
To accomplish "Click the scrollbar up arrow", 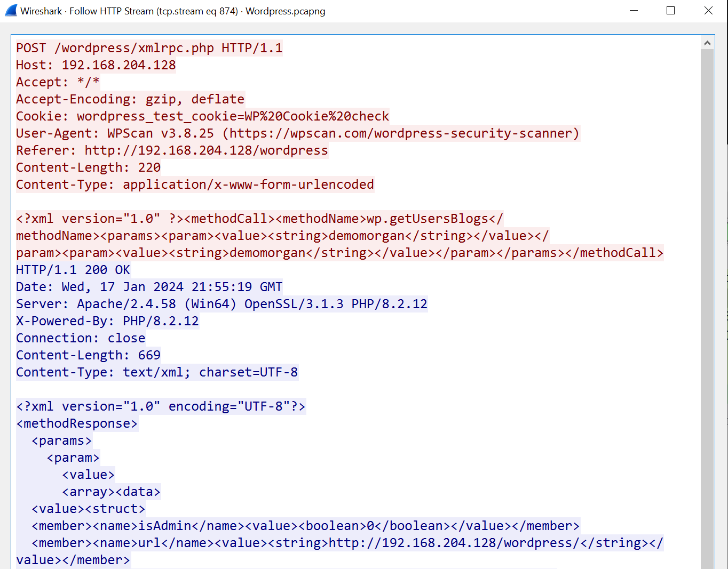I will coord(708,43).
